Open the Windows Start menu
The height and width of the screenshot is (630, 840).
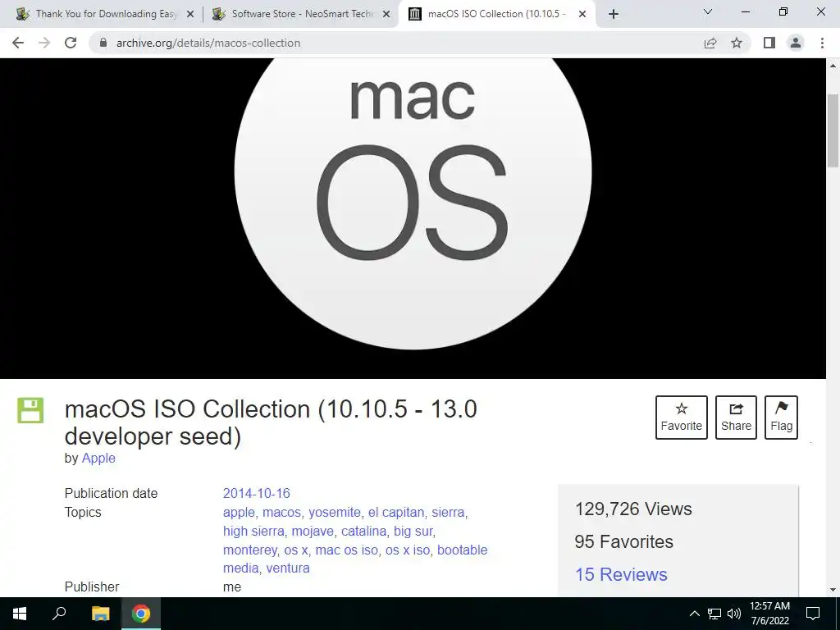pyautogui.click(x=20, y=614)
